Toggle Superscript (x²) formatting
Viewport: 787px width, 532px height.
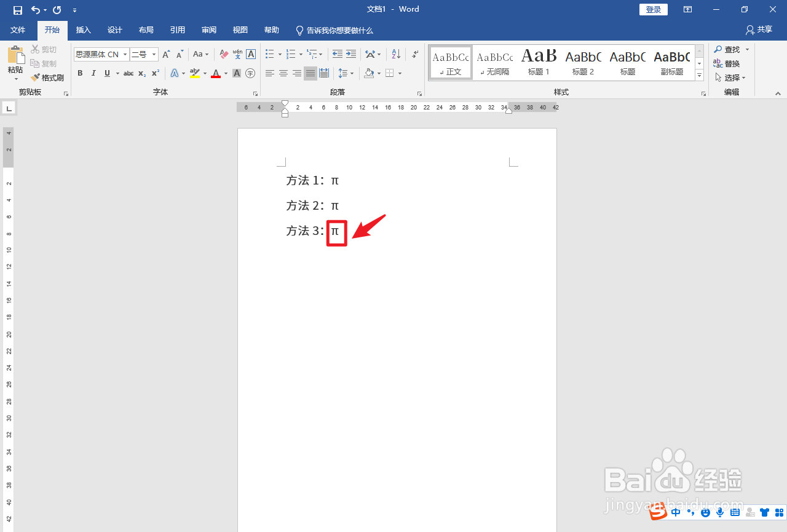point(156,73)
